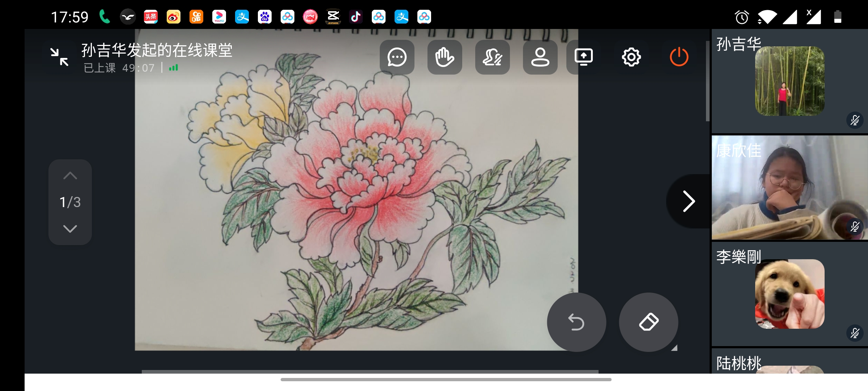Open the chat messages icon

[397, 57]
